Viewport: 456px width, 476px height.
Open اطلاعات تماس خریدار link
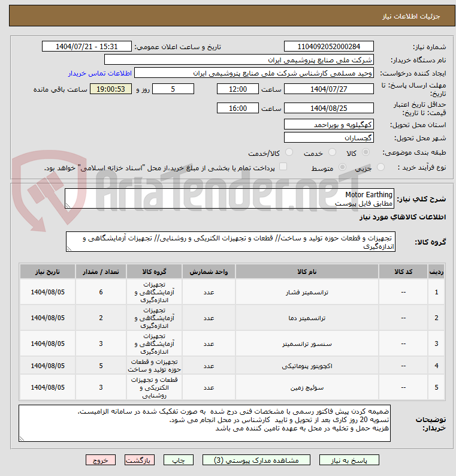(100, 74)
